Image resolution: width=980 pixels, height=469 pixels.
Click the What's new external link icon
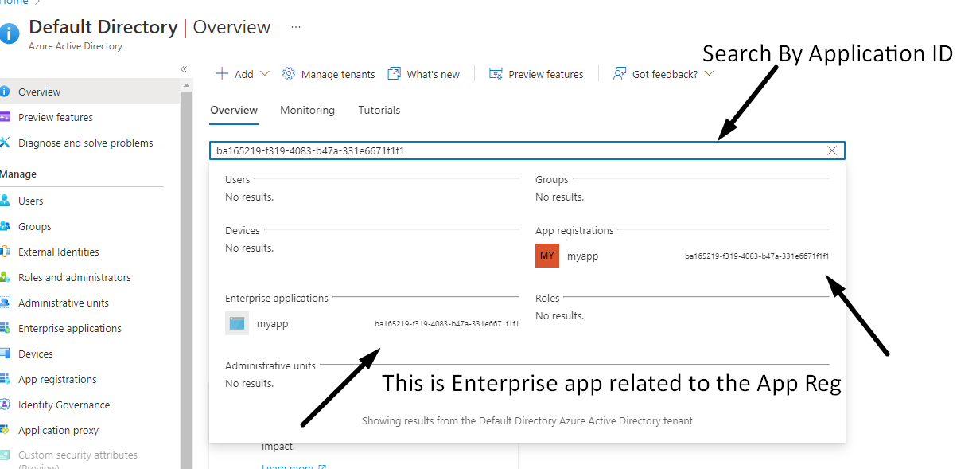pyautogui.click(x=394, y=73)
